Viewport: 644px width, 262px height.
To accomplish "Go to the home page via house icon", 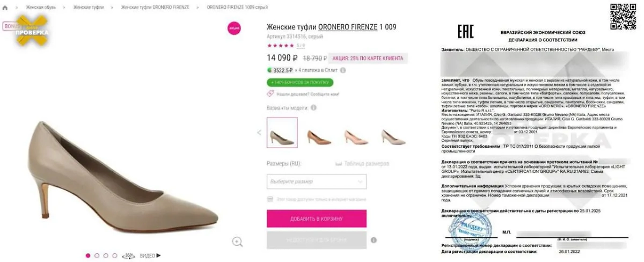I will (5, 8).
